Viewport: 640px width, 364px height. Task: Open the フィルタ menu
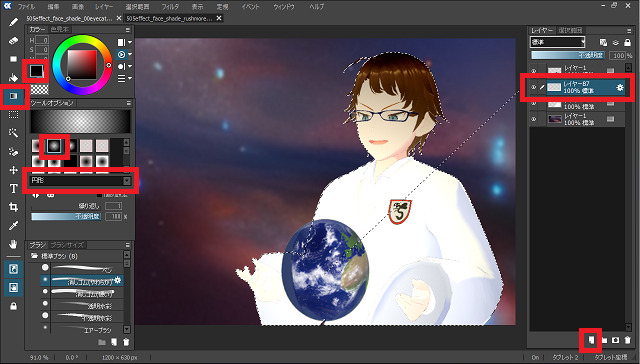pyautogui.click(x=170, y=7)
